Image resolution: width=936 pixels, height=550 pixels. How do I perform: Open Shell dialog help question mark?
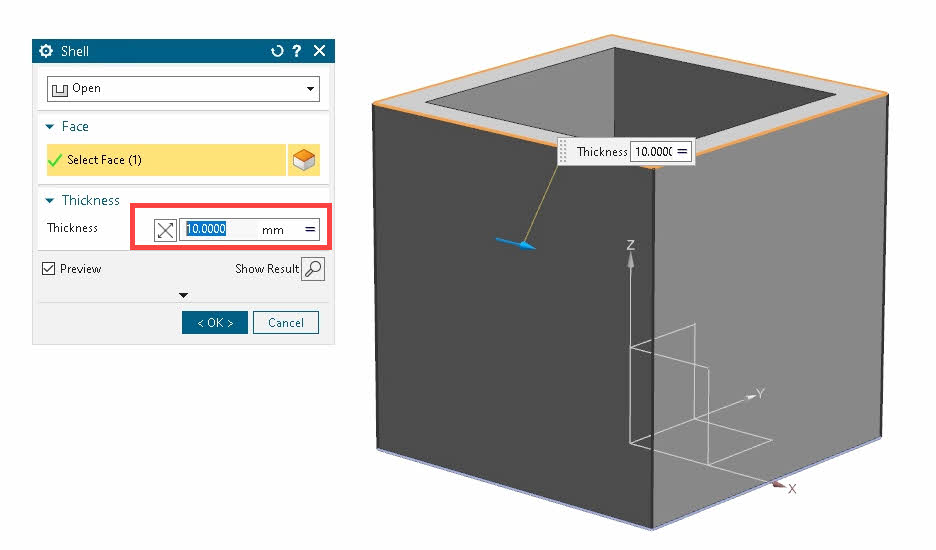pyautogui.click(x=297, y=51)
